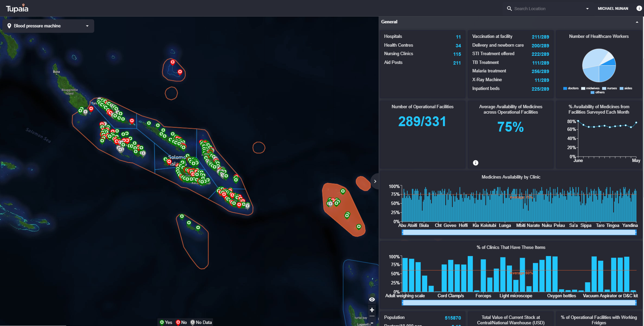Click the info icon in the 75% medicines card
Screen dimensions: 644x326
[x=475, y=163]
